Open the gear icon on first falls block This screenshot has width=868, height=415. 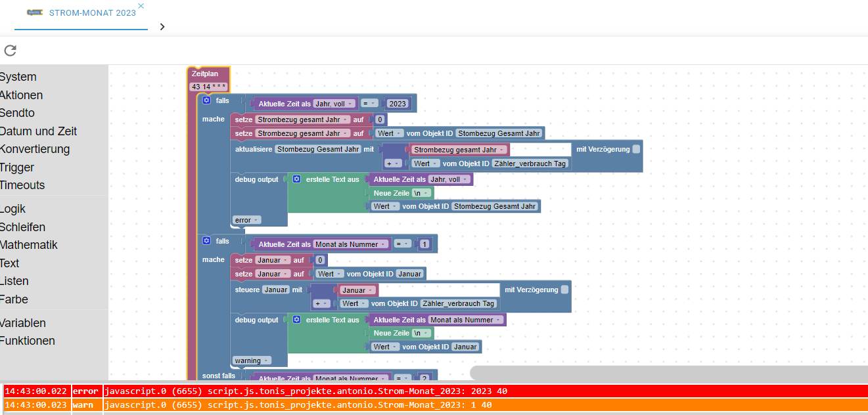click(206, 100)
